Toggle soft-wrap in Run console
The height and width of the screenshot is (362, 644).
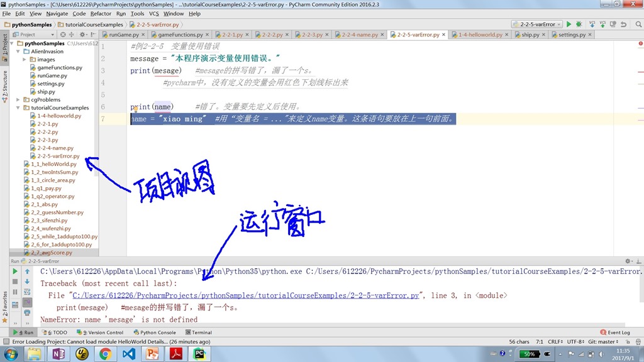pyautogui.click(x=27, y=292)
